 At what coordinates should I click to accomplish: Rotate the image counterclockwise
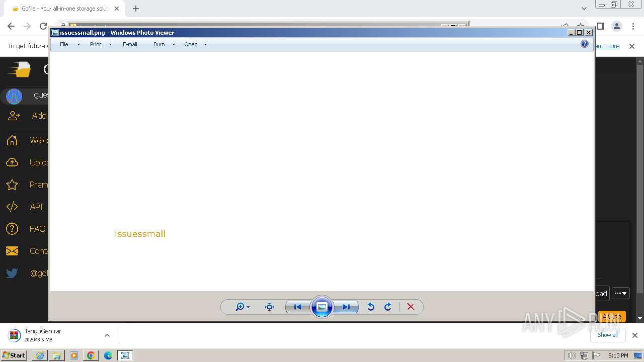point(371,307)
